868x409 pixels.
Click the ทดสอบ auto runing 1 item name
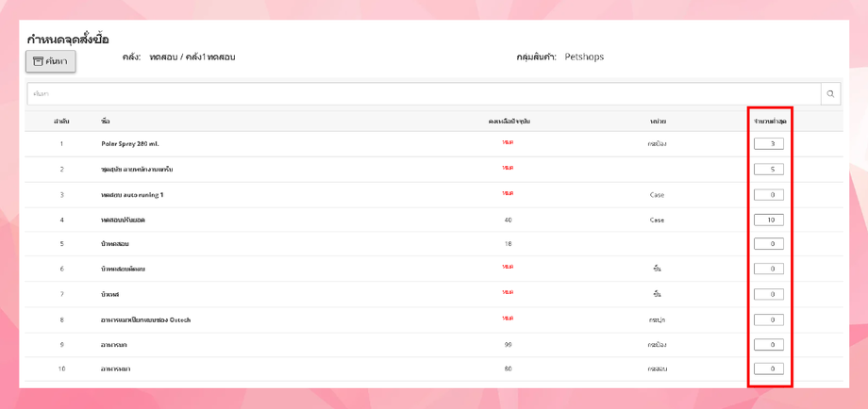point(132,195)
